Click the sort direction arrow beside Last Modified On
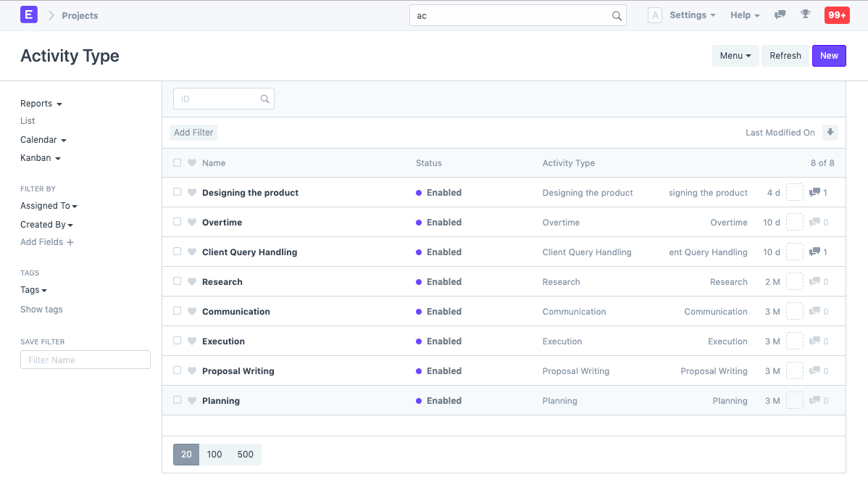Screen dimensions: 868x493 pyautogui.click(x=830, y=132)
